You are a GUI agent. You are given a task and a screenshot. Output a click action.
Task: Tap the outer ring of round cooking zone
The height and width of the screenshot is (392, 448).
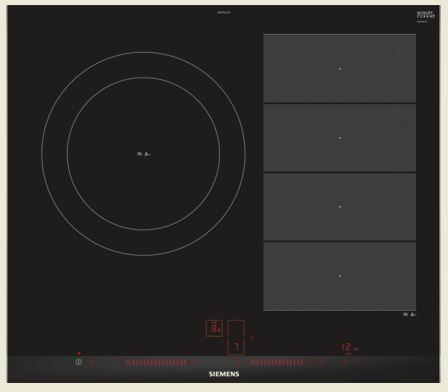tap(143, 52)
